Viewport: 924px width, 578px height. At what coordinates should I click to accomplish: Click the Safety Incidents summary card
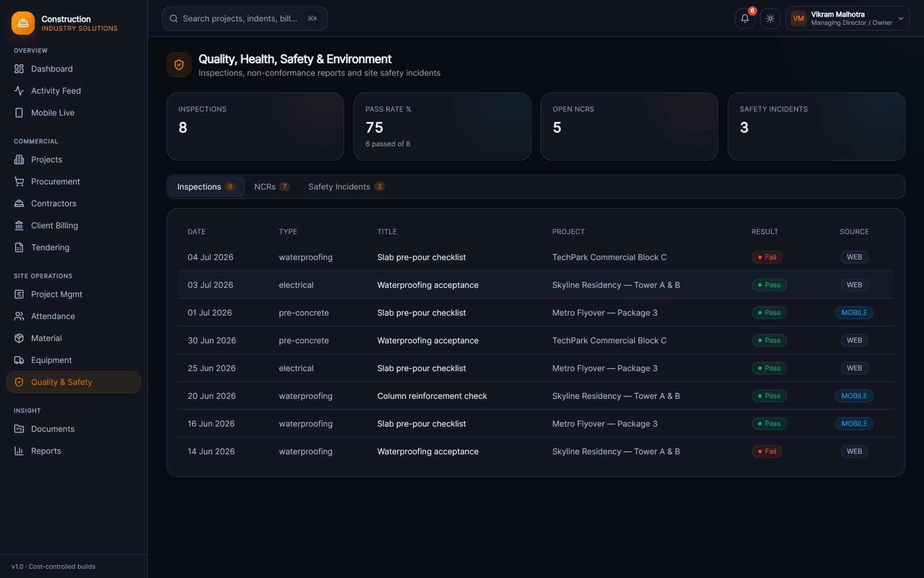point(817,127)
